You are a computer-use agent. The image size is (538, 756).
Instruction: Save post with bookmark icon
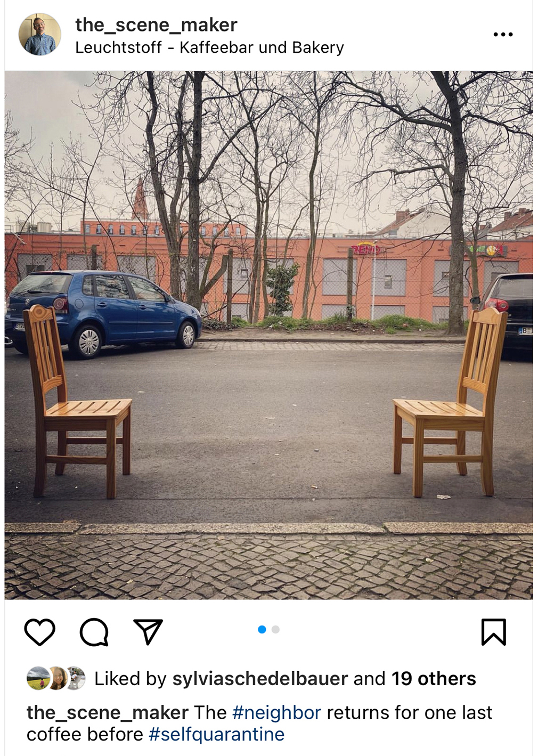coord(494,632)
